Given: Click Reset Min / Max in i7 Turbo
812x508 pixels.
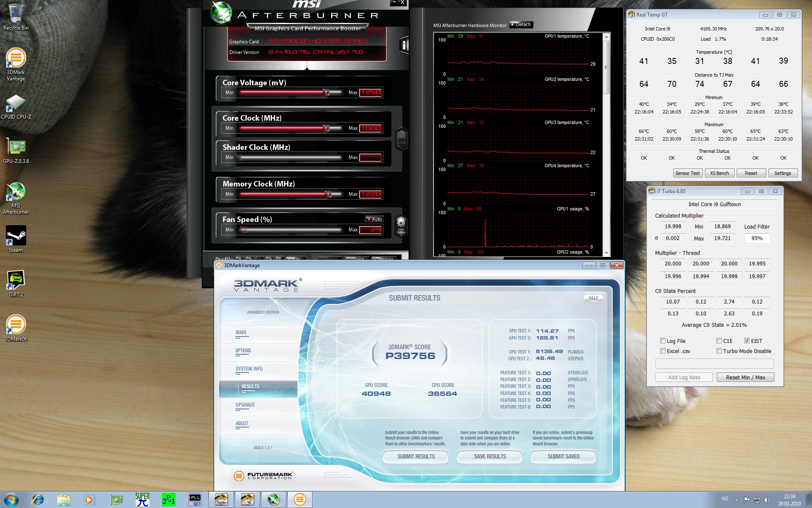Looking at the screenshot, I should click(x=745, y=377).
